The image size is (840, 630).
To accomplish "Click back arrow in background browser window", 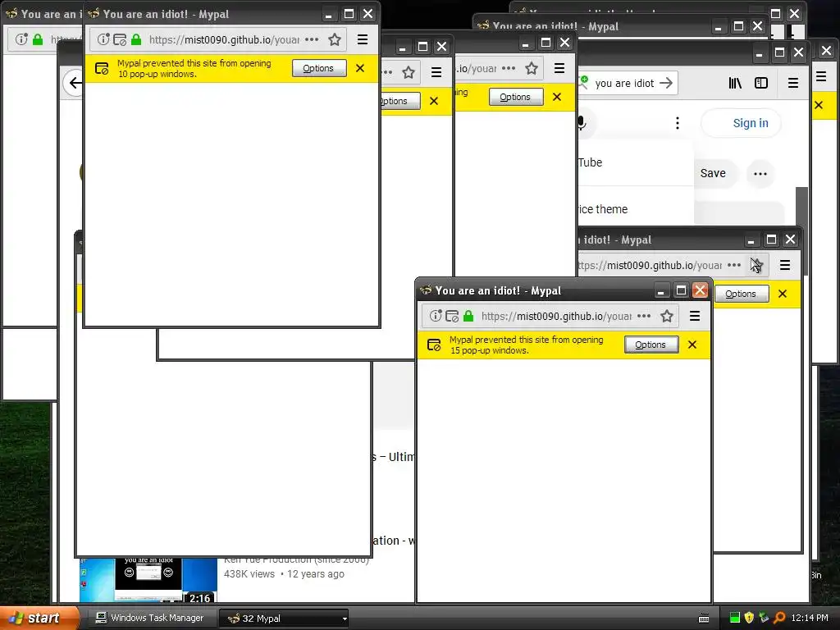I will (75, 83).
